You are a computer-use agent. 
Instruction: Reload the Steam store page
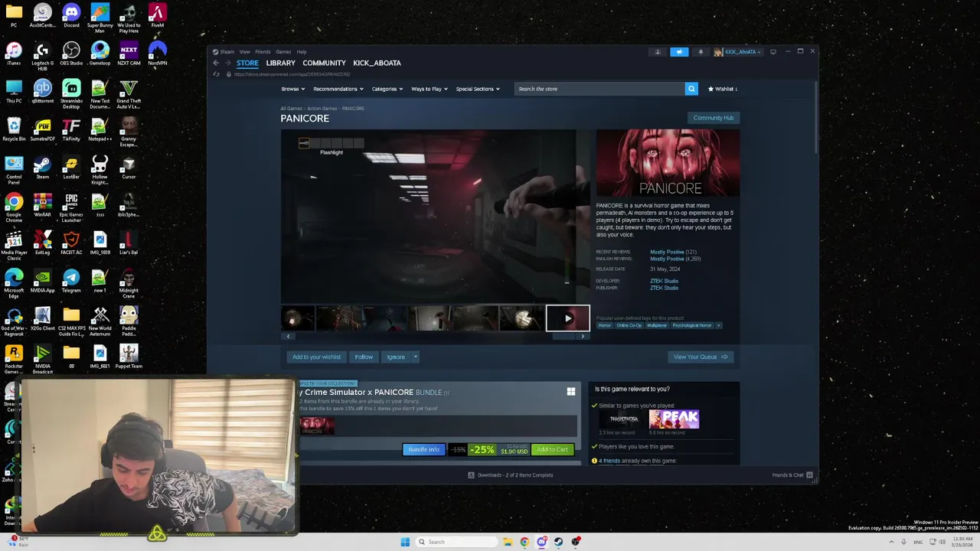click(217, 74)
